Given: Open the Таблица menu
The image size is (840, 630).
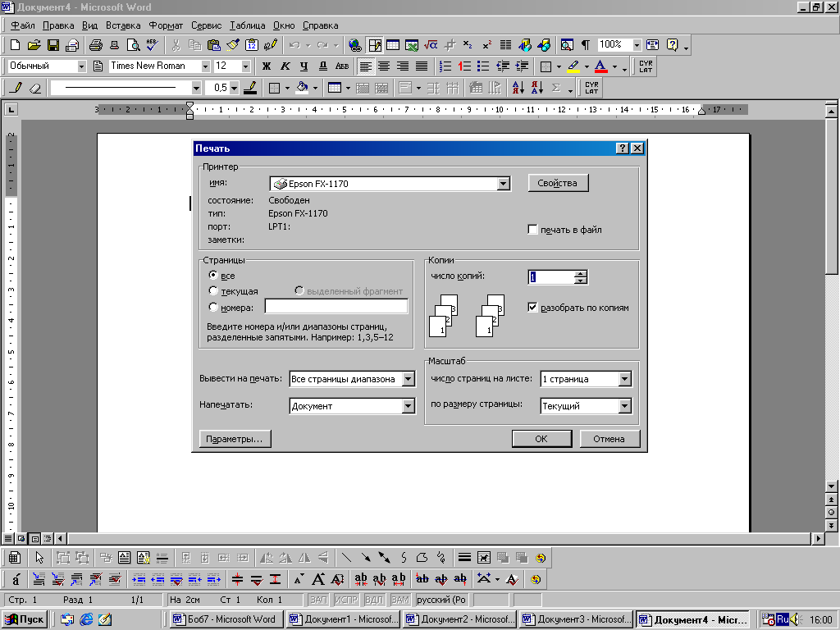Looking at the screenshot, I should pyautogui.click(x=248, y=25).
